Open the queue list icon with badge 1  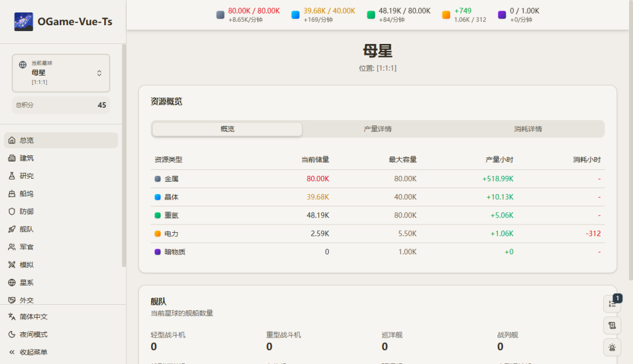pyautogui.click(x=612, y=304)
